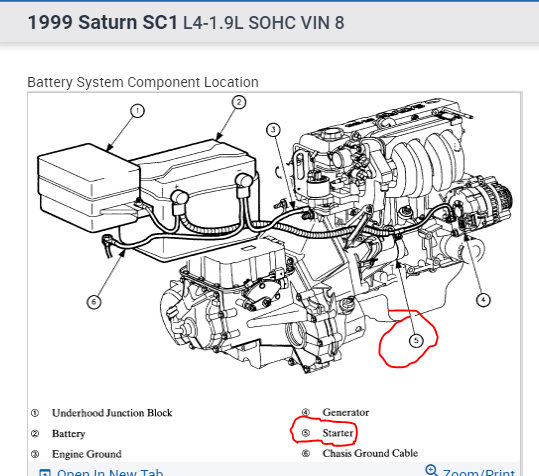The height and width of the screenshot is (476, 539).
Task: Click callout number 4 in the diagram
Action: coord(483,300)
